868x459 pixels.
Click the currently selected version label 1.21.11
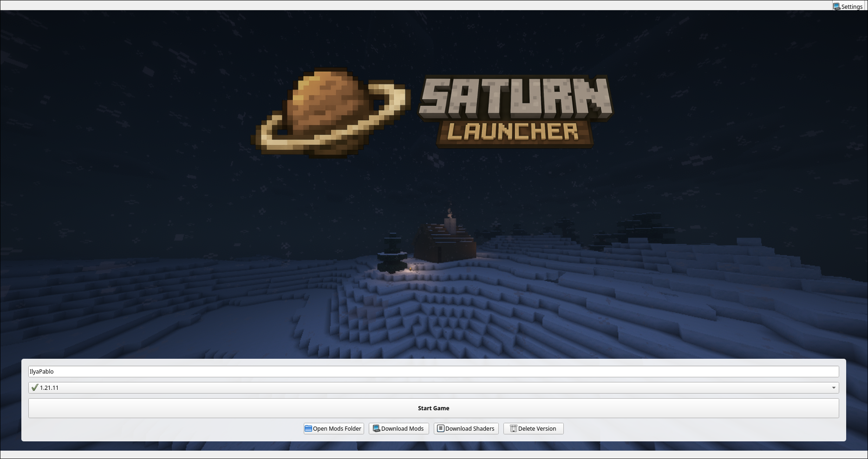[49, 388]
